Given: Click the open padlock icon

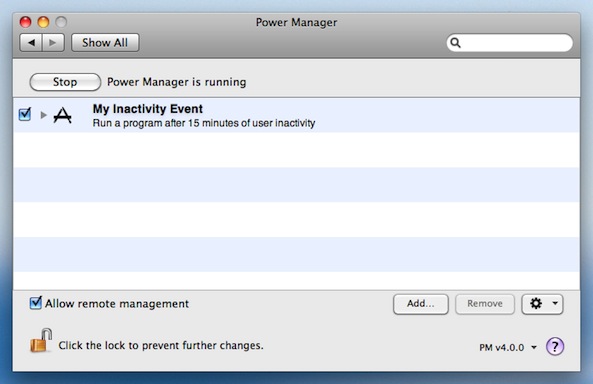Looking at the screenshot, I should [x=41, y=340].
